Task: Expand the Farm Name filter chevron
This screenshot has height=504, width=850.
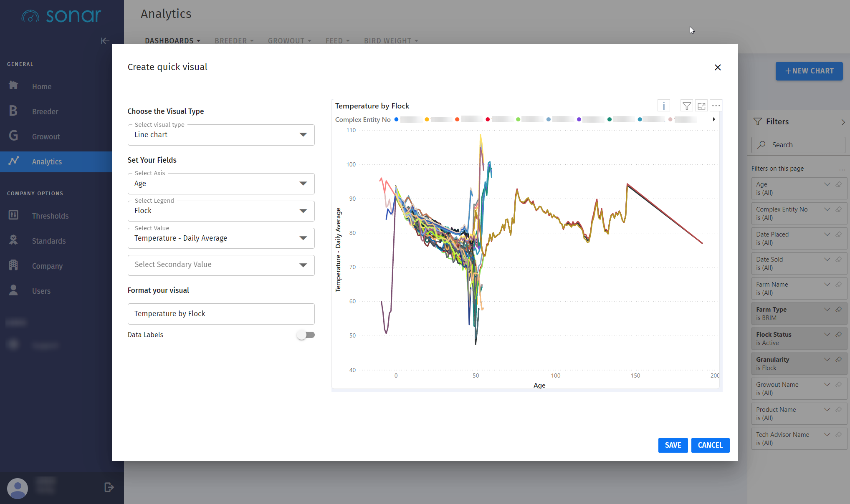Action: point(827,284)
